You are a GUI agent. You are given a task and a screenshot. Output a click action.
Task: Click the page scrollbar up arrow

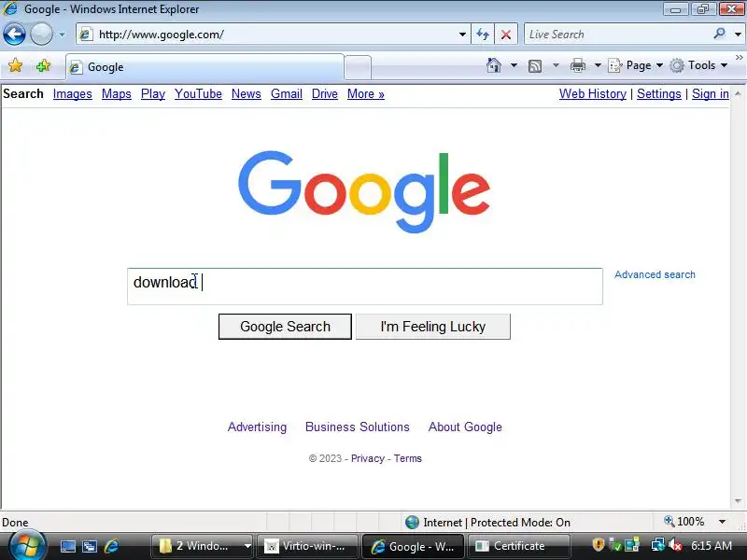pyautogui.click(x=738, y=93)
